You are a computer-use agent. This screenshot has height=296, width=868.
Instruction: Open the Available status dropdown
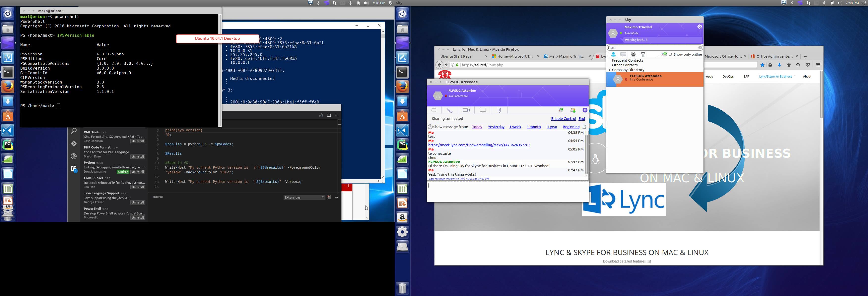631,33
